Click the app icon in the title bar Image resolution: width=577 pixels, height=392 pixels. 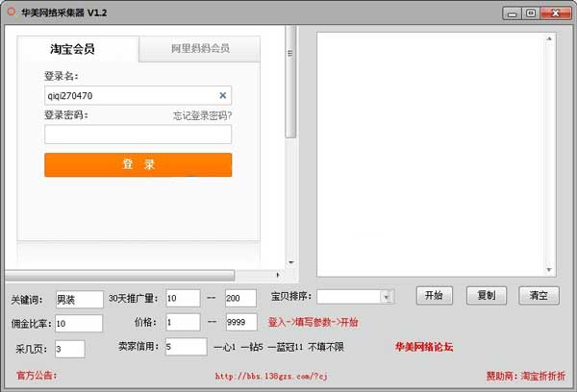tap(12, 12)
